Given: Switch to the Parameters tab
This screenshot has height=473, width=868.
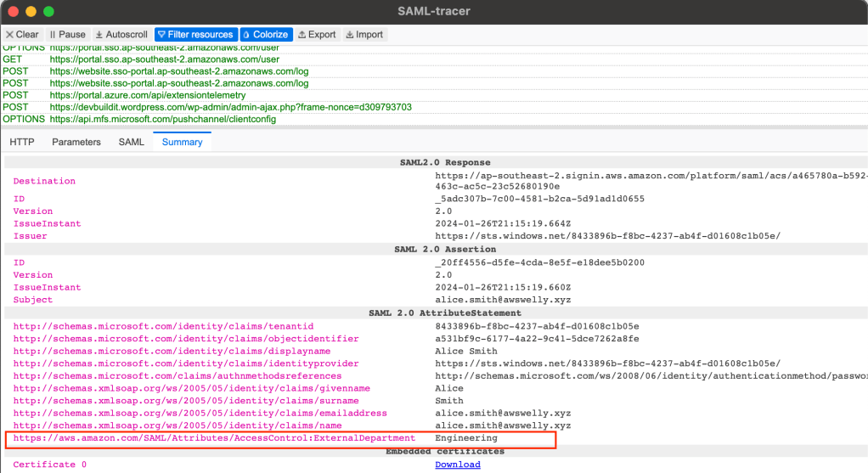Looking at the screenshot, I should pyautogui.click(x=76, y=142).
